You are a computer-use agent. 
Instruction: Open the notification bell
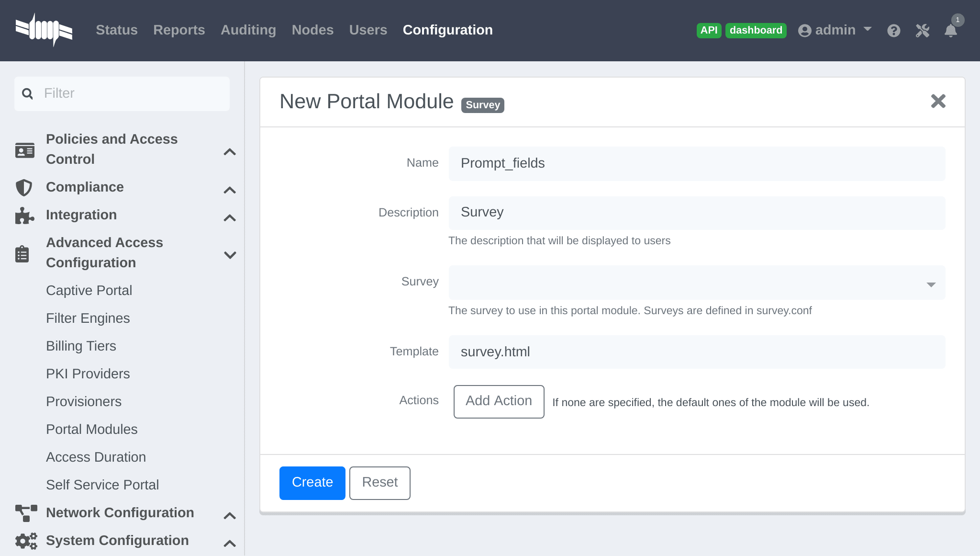click(951, 31)
